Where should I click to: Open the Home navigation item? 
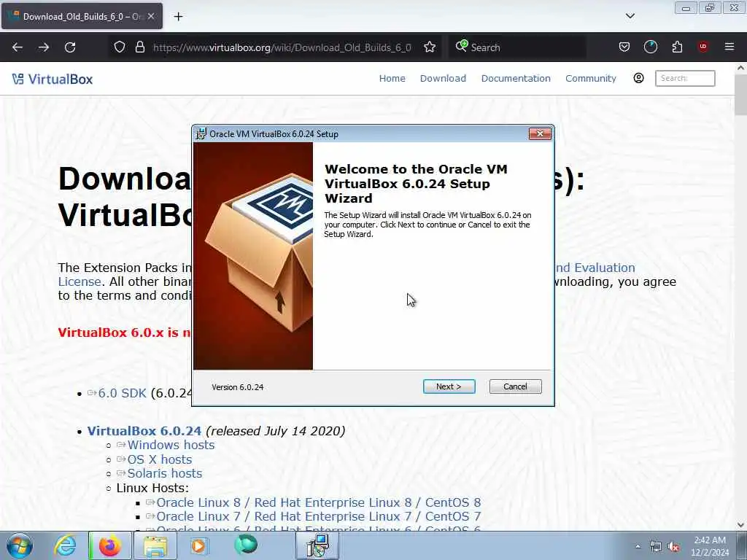tap(392, 78)
